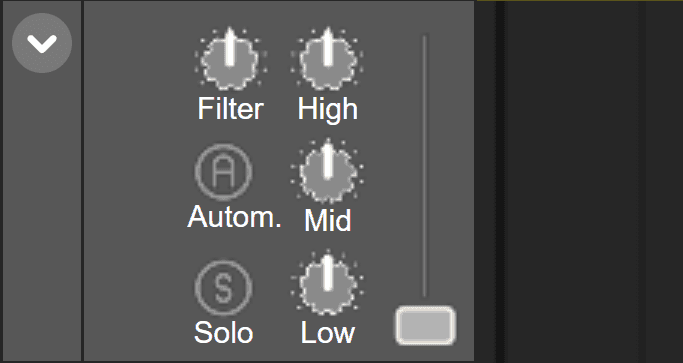The width and height of the screenshot is (683, 363).
Task: Click the Filter text label
Action: tap(230, 109)
